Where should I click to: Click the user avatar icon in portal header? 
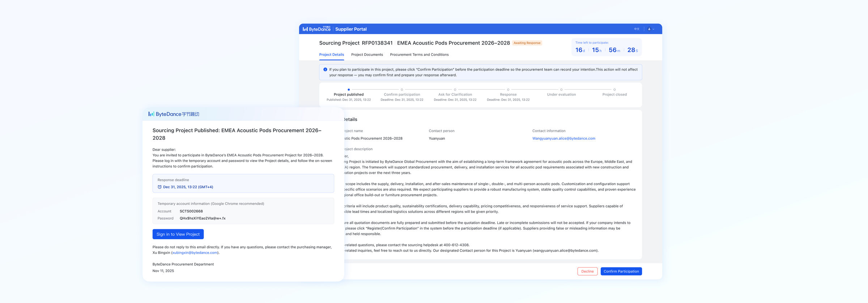click(649, 29)
